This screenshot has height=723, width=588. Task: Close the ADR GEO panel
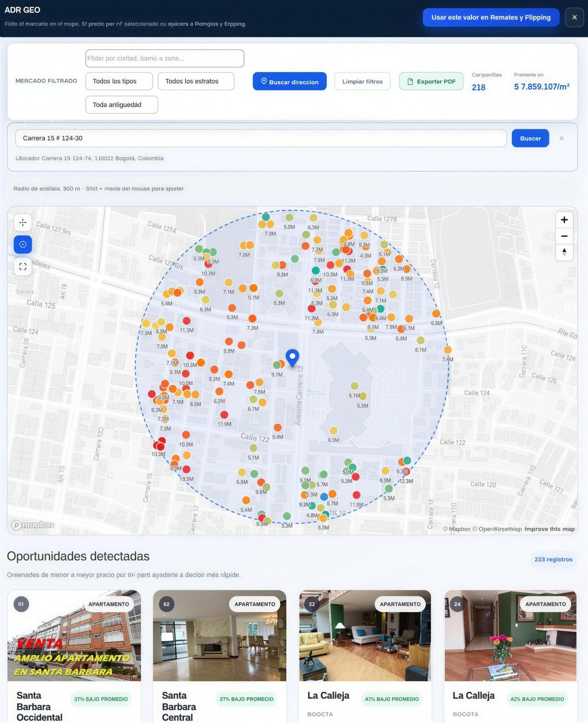[574, 17]
